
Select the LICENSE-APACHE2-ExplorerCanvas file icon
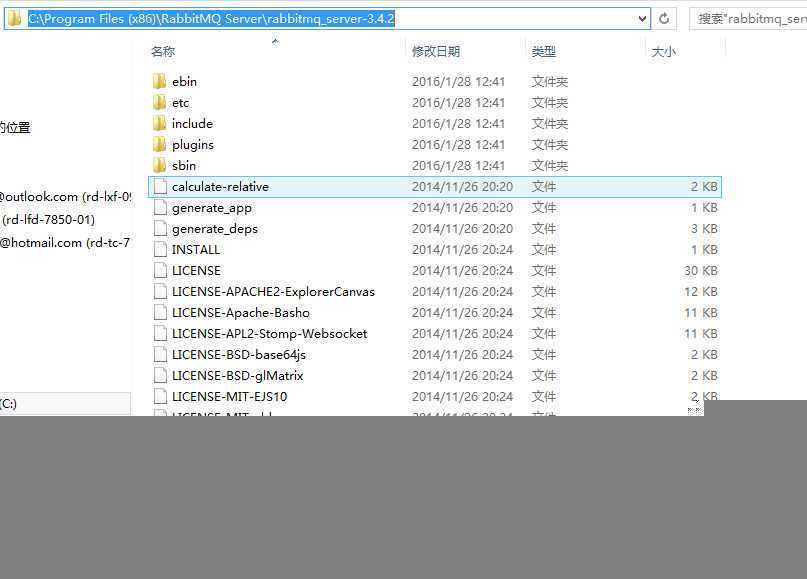click(161, 291)
